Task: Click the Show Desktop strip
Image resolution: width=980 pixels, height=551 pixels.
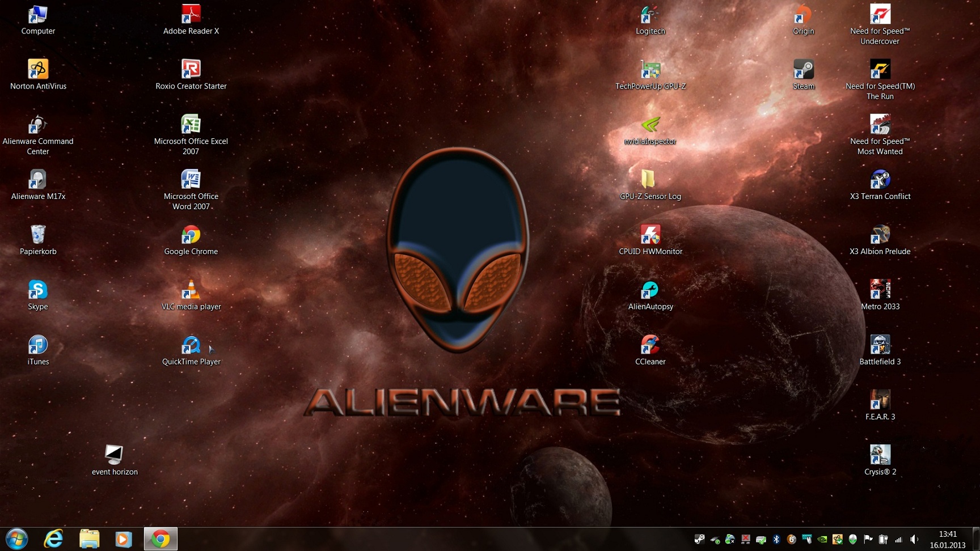Action: (976, 539)
